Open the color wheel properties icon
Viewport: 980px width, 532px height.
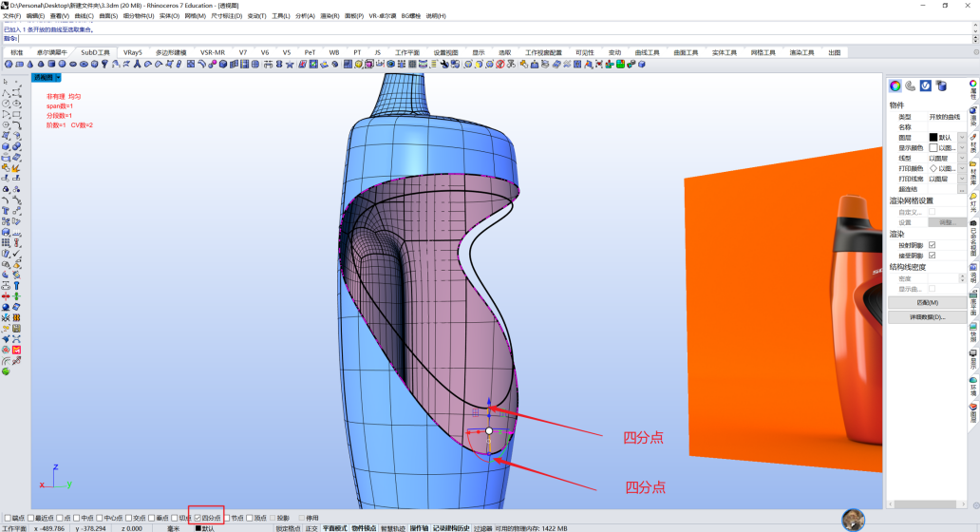pyautogui.click(x=895, y=85)
